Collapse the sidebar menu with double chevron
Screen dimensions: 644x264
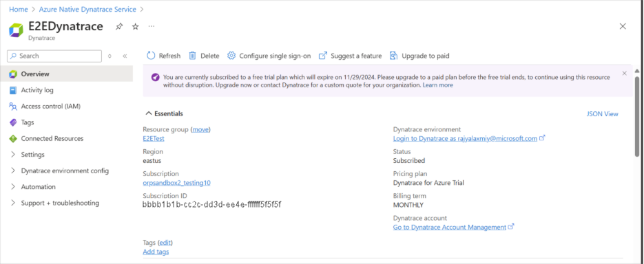125,56
